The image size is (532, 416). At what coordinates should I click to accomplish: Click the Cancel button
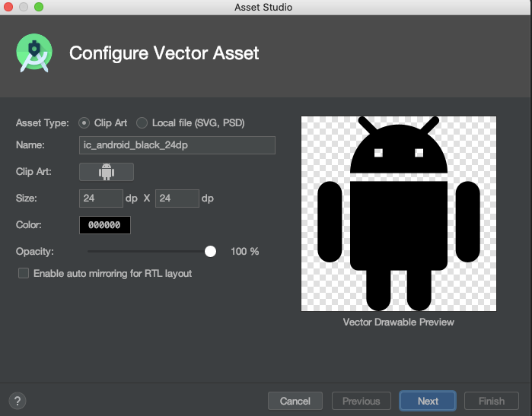click(x=295, y=401)
